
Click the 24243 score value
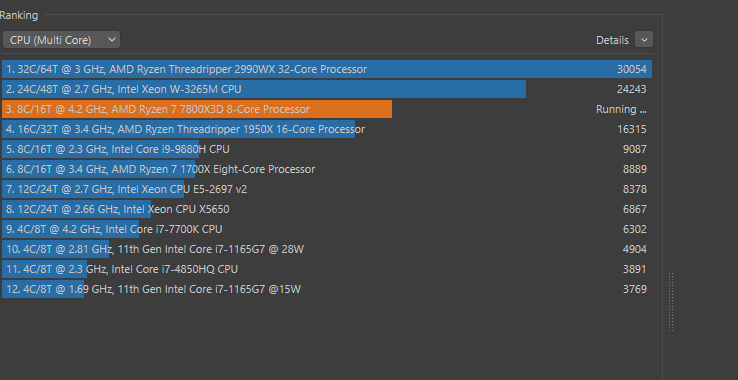point(632,89)
